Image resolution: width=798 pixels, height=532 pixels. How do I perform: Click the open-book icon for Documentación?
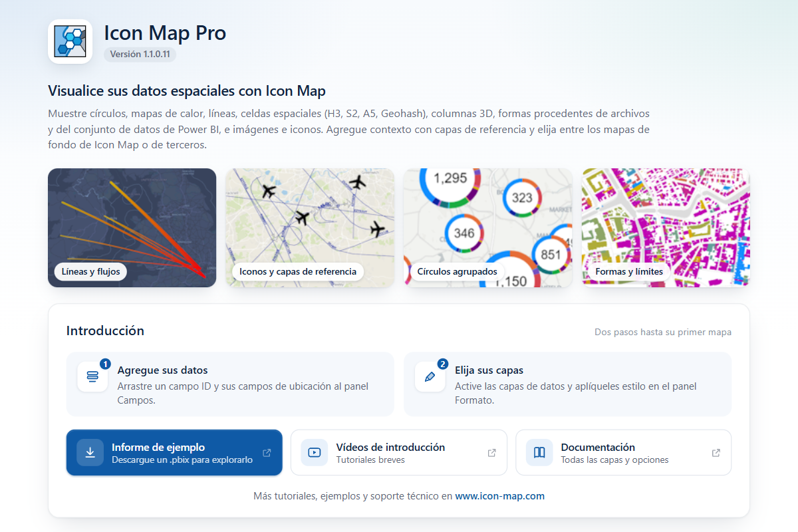point(539,453)
